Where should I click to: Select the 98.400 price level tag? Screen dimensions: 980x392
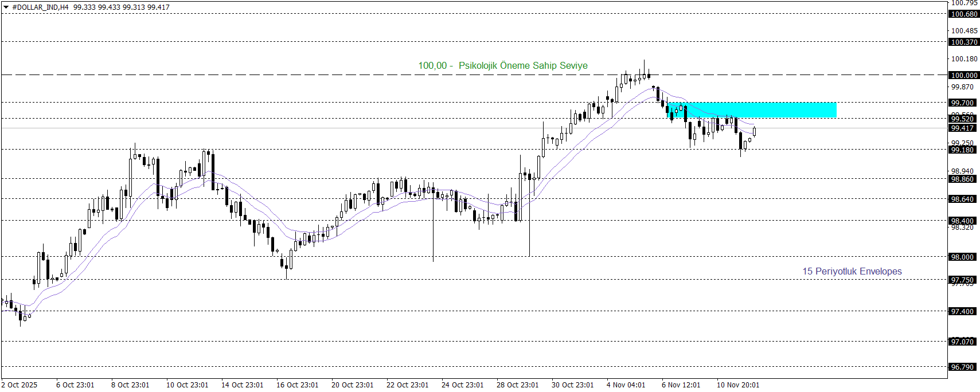(x=962, y=221)
